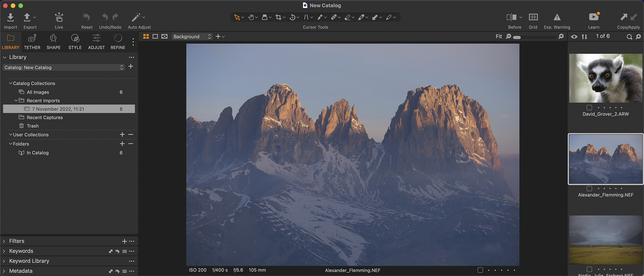Collapse the Catalog Collections tree

(10, 83)
